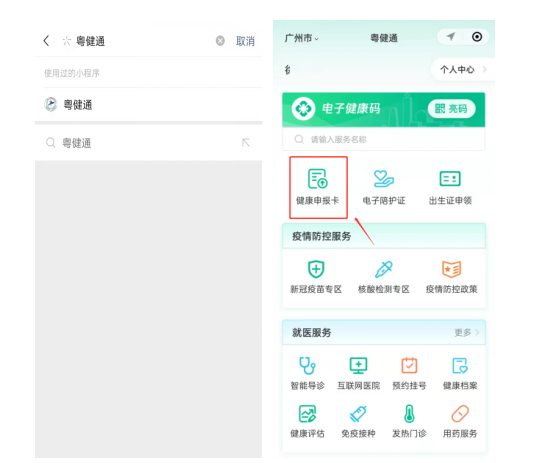
Task: Open 预约挂号 appointment booking
Action: (x=409, y=373)
